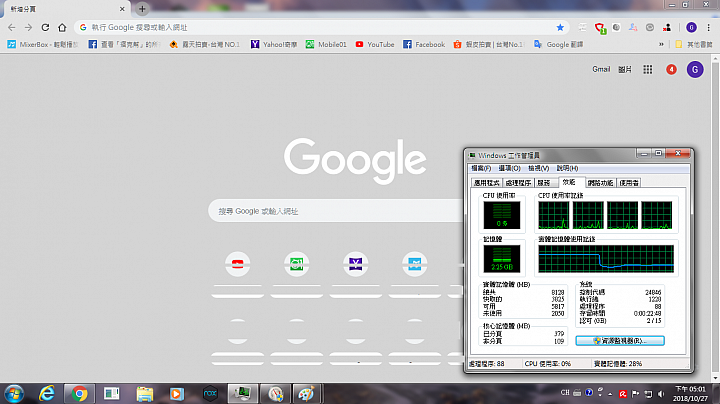Open the Gmail link
Screen dimensions: 720x404
point(601,69)
